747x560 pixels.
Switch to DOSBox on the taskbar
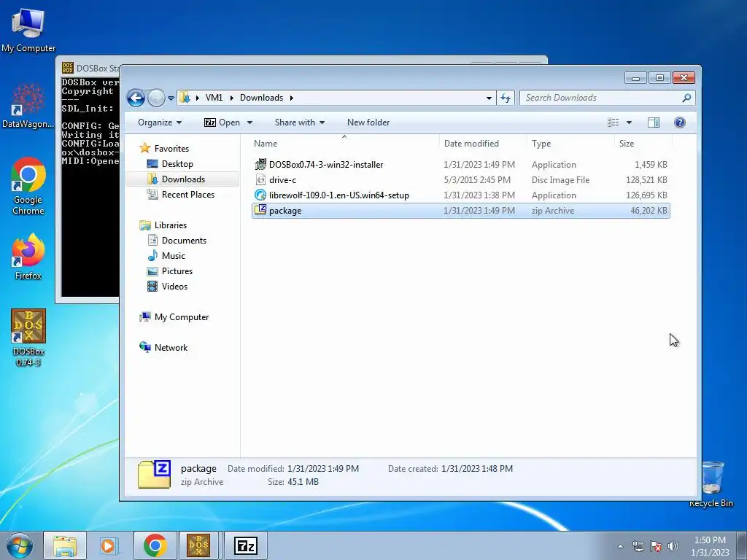pyautogui.click(x=198, y=545)
